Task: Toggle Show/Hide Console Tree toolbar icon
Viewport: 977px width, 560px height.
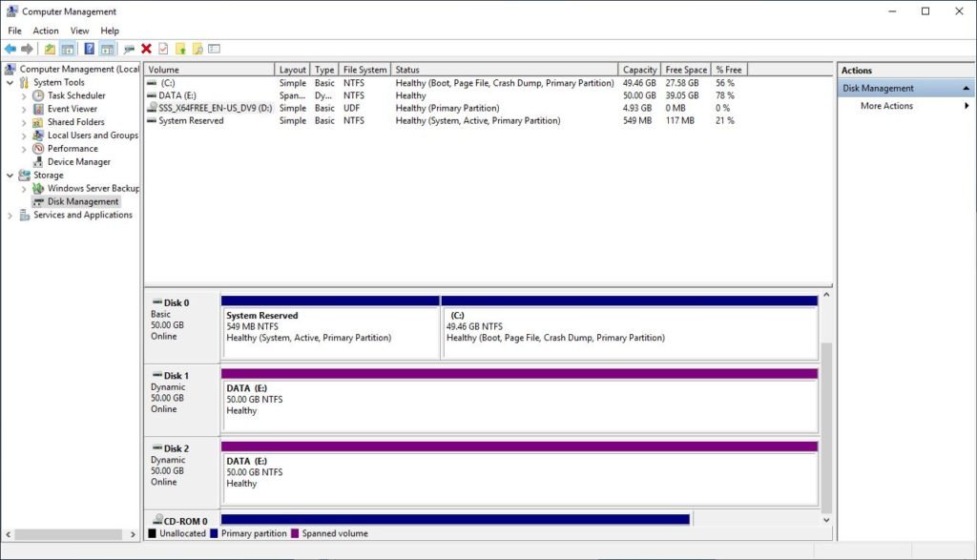Action: [x=68, y=49]
